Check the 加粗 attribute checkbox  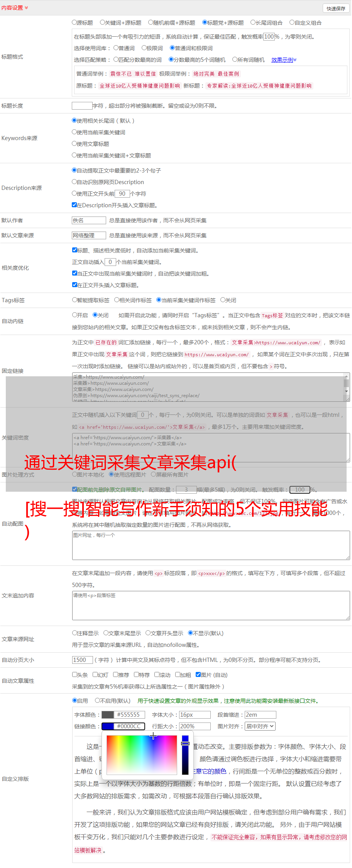[178, 675]
